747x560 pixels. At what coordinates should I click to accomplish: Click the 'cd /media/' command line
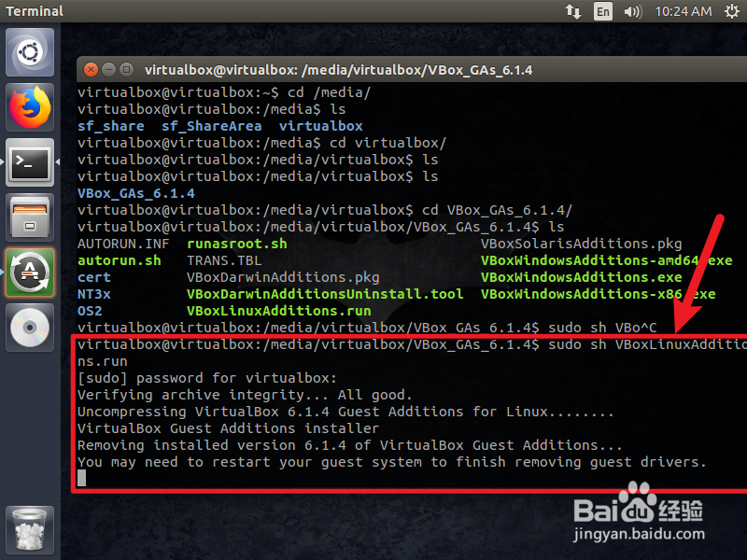click(x=224, y=92)
